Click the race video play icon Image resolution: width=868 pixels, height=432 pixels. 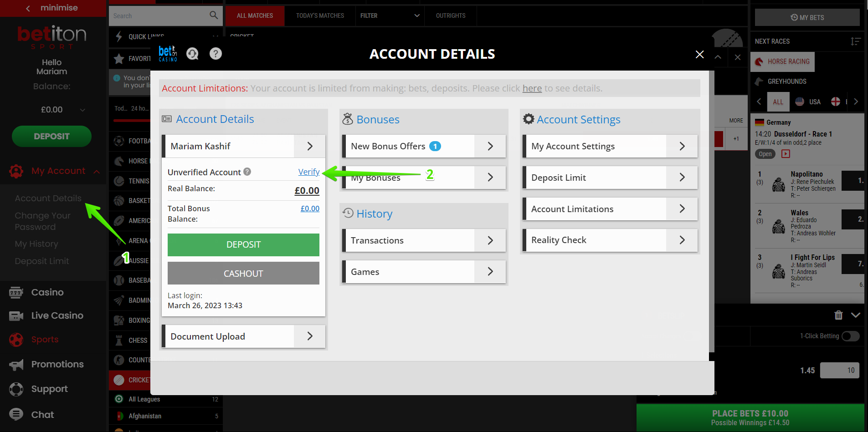(786, 154)
